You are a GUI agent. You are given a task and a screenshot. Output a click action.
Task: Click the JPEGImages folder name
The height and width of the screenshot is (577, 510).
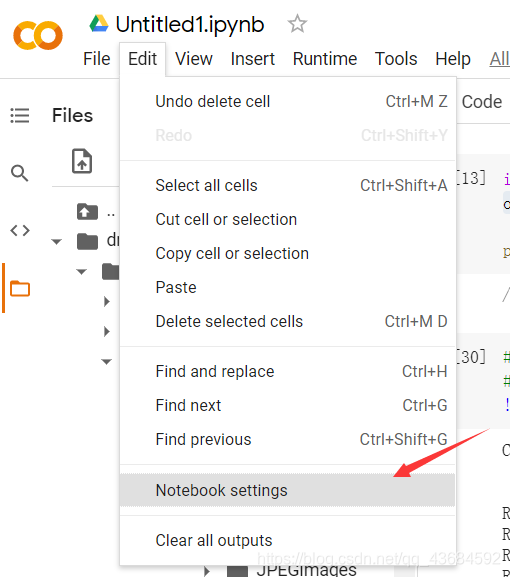click(307, 571)
